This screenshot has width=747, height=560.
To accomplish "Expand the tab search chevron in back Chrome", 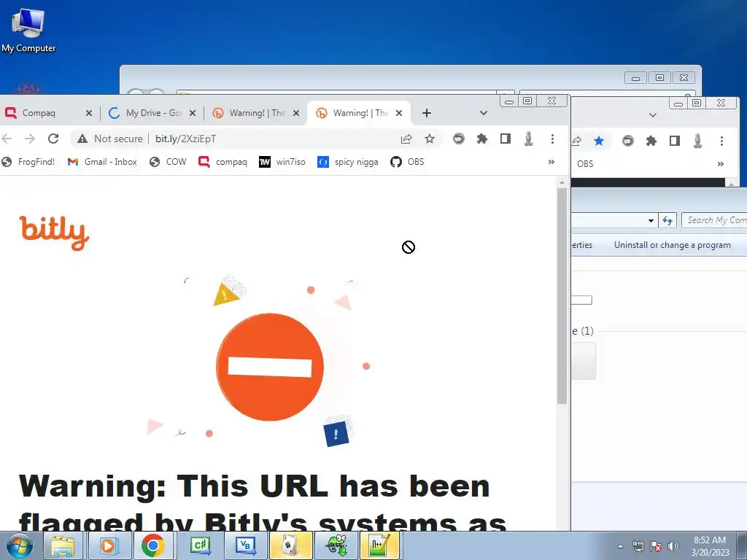I will coord(653,114).
